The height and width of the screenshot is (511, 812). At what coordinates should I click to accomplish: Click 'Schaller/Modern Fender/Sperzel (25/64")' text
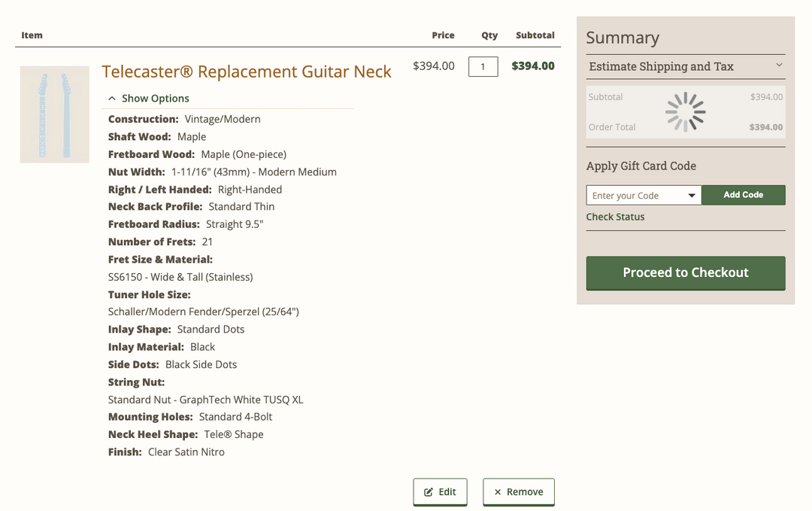tap(204, 312)
